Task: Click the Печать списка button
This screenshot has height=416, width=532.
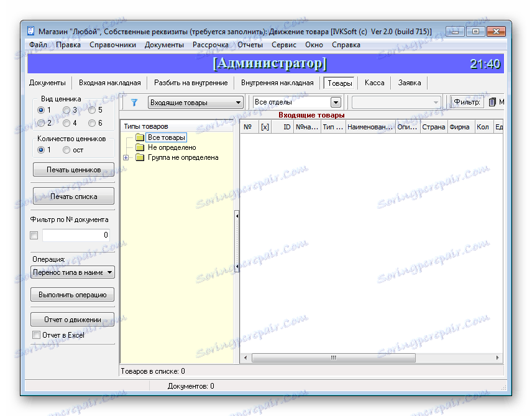Action: pyautogui.click(x=73, y=196)
